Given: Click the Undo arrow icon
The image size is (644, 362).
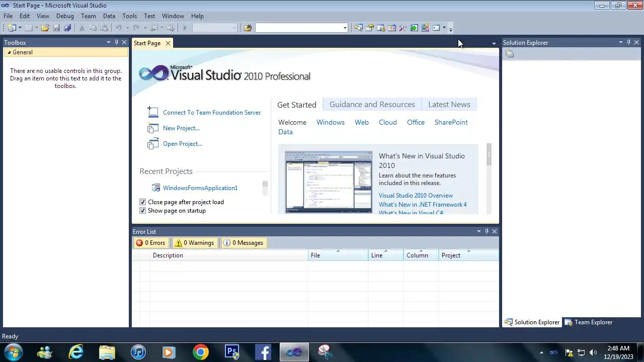Looking at the screenshot, I should [x=118, y=28].
